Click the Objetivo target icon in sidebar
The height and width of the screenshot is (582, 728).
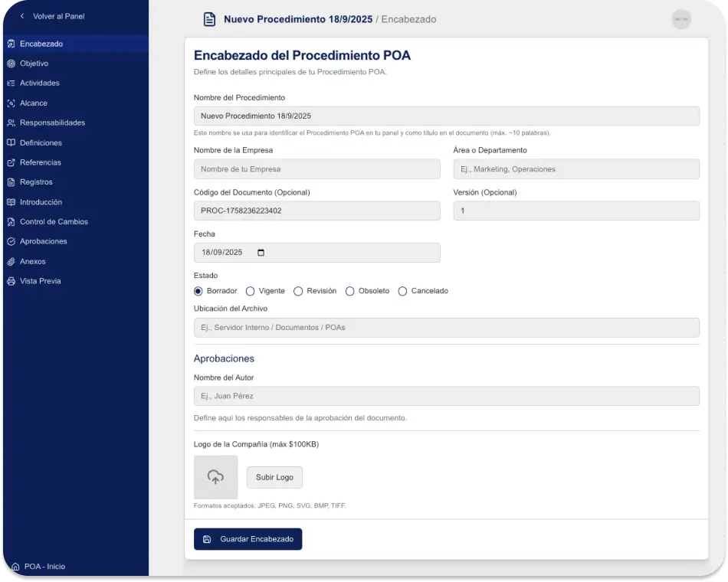click(11, 64)
